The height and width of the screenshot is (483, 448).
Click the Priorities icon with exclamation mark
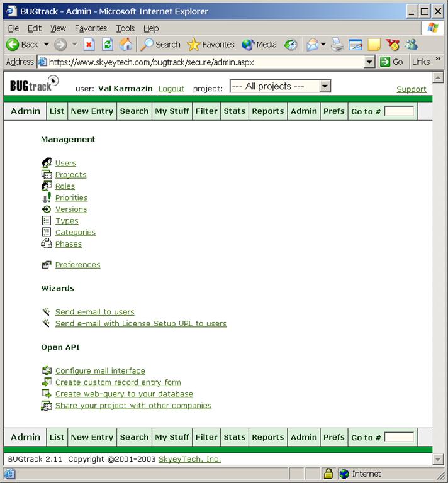pos(47,197)
